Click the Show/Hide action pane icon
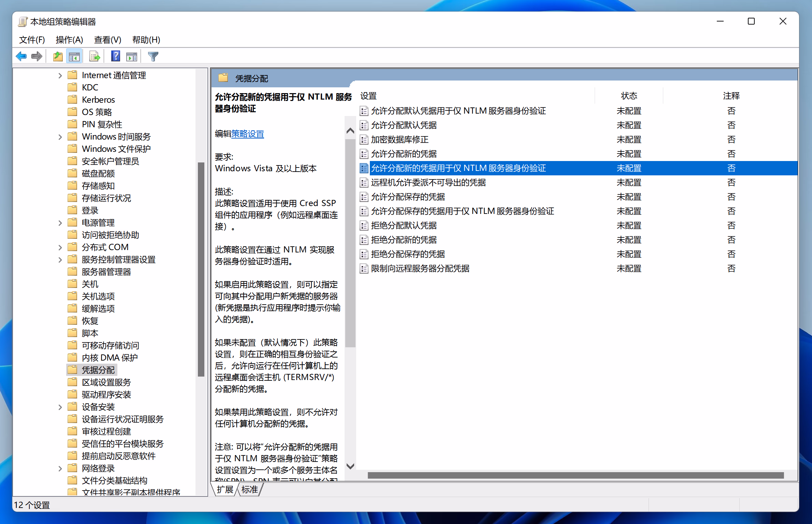The image size is (812, 524). coord(132,56)
